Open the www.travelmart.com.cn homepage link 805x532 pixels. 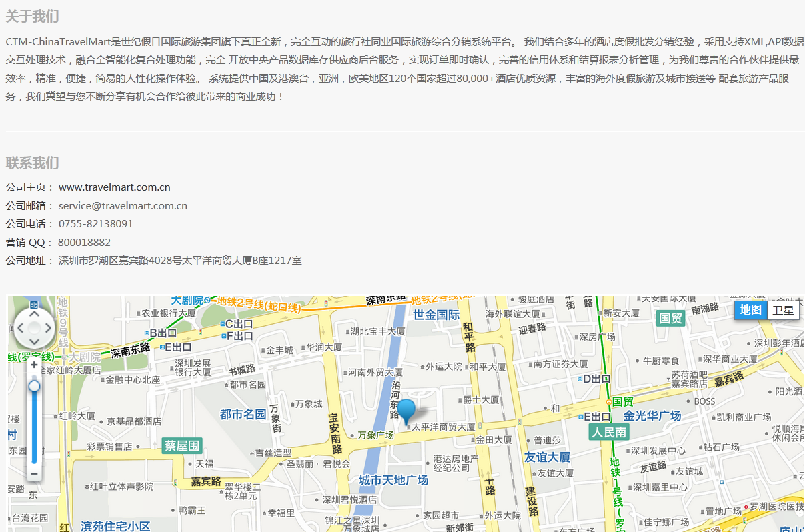click(114, 187)
